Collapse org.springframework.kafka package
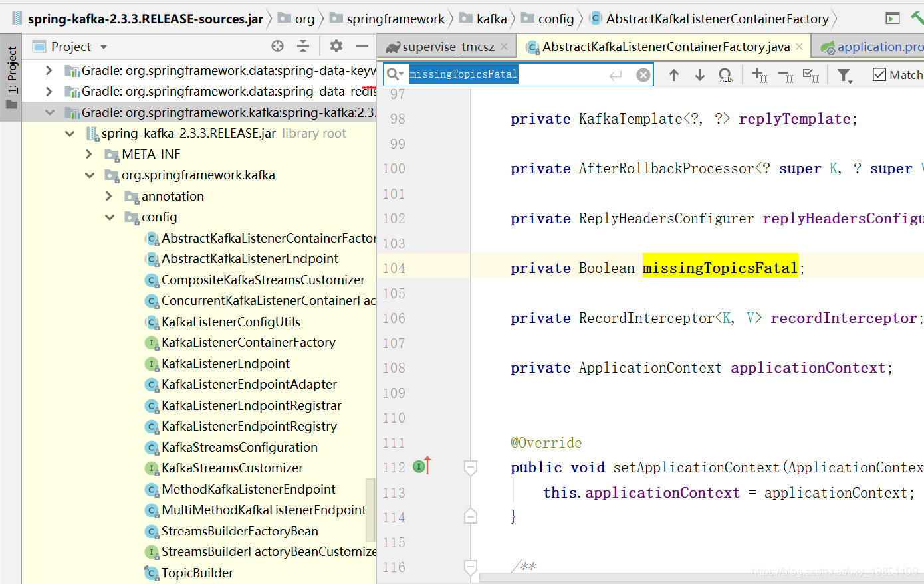 [x=90, y=175]
